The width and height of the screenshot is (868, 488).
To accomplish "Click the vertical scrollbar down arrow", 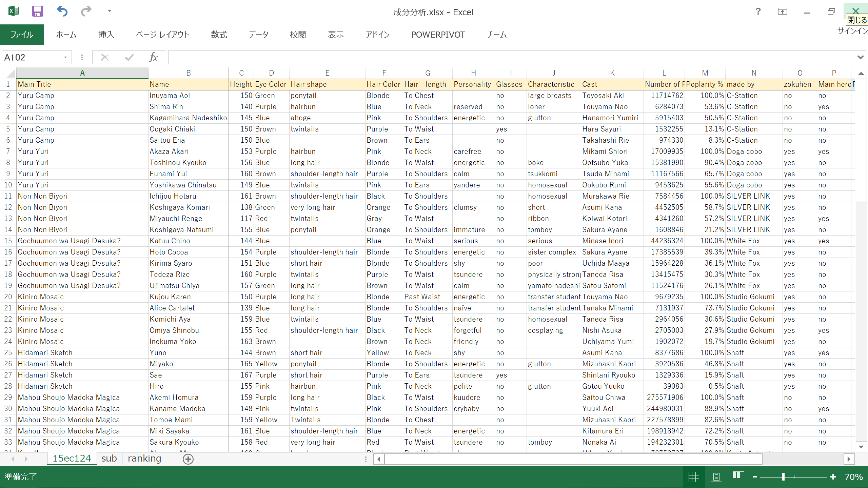I will point(861,447).
